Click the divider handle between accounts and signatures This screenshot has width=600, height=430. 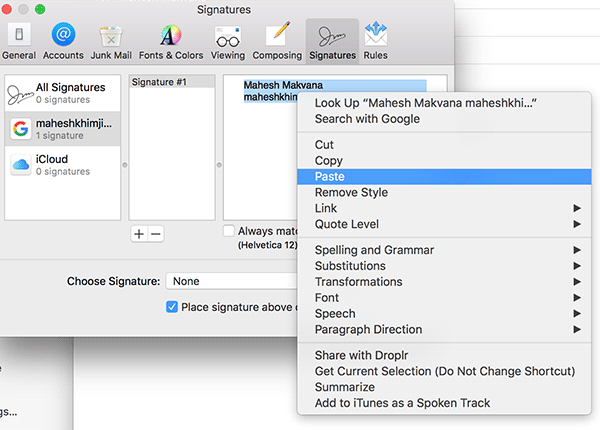pyautogui.click(x=125, y=165)
